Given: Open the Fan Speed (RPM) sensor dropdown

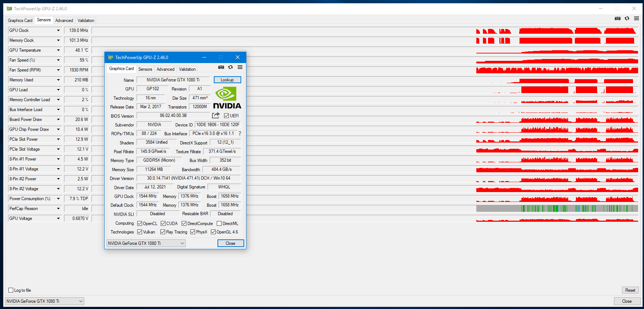Looking at the screenshot, I should pos(58,70).
